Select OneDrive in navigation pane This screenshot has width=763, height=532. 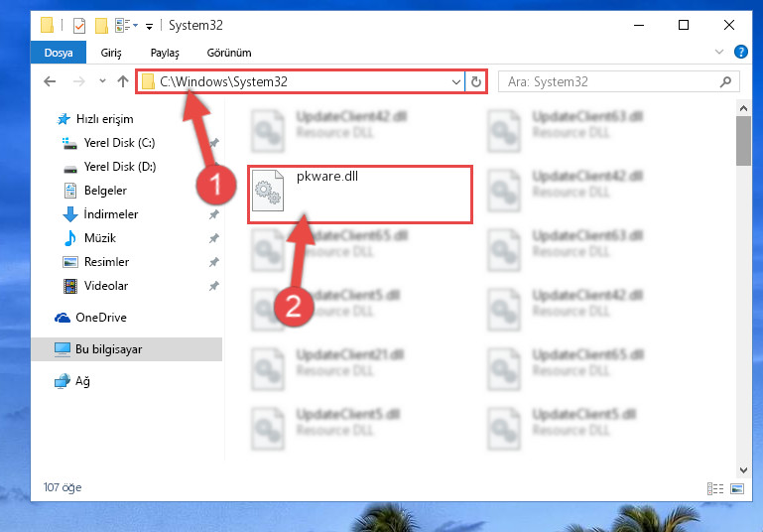tap(101, 318)
